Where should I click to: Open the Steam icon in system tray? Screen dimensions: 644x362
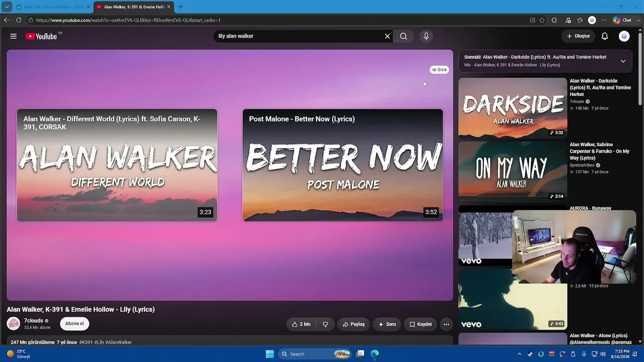pyautogui.click(x=530, y=354)
